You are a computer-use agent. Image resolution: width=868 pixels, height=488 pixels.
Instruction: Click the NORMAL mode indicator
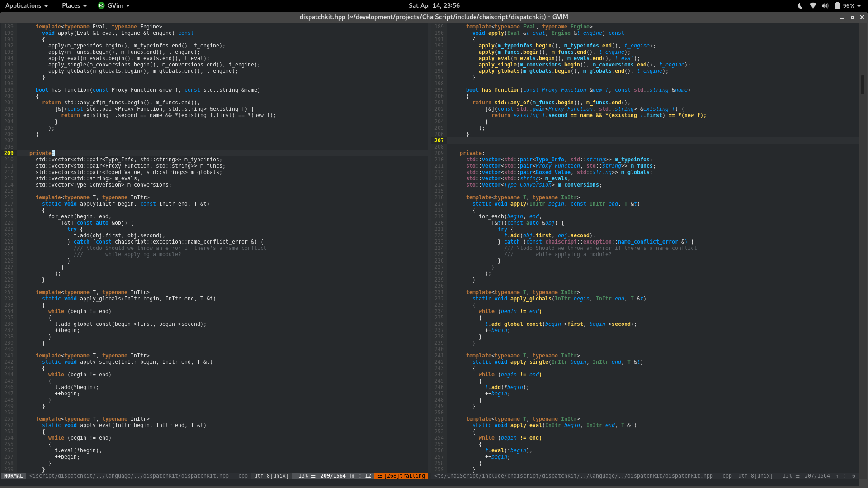tap(14, 476)
